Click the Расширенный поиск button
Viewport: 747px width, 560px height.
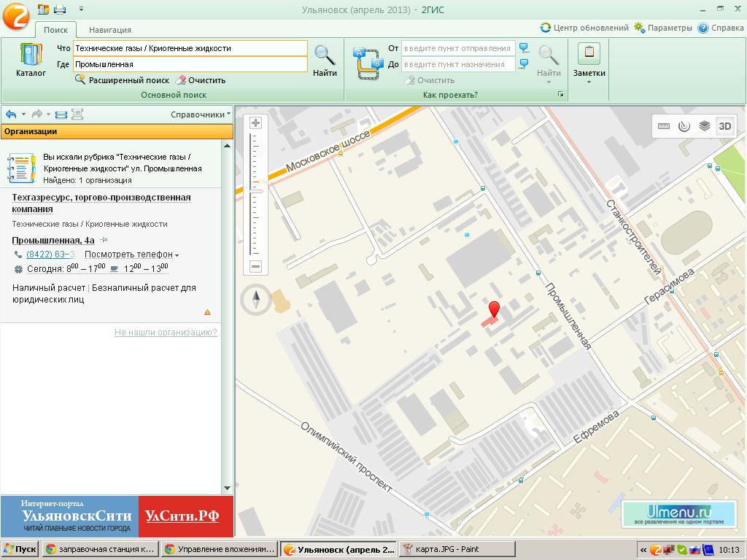[122, 80]
